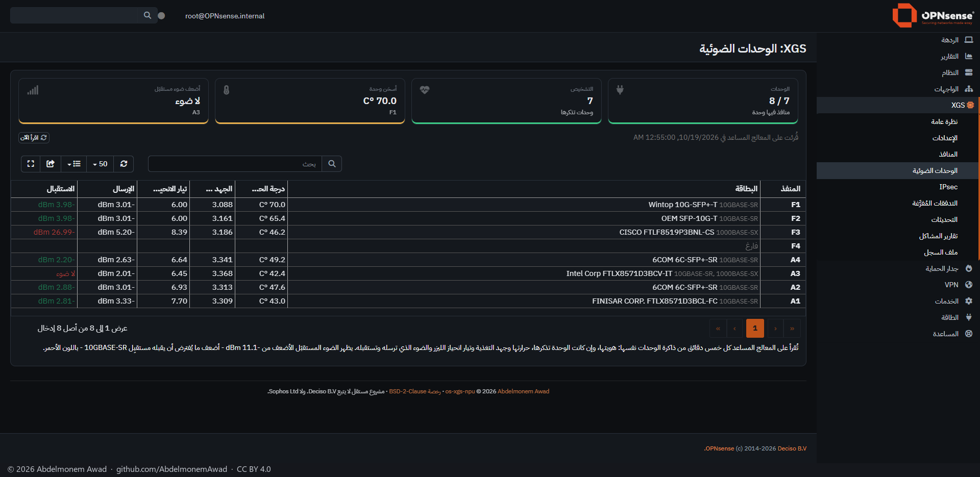980x477 pixels.
Task: Click the table search (بحث) input field
Action: 235,164
